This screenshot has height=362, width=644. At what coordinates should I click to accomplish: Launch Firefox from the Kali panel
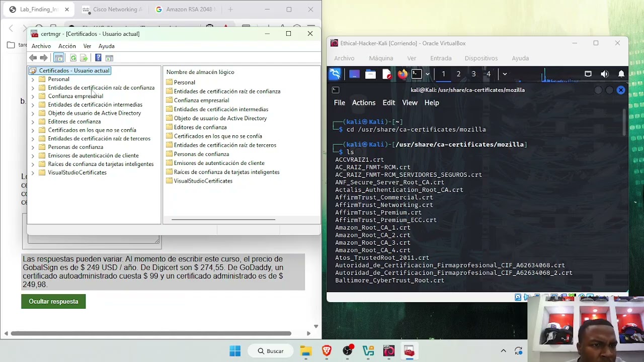coord(402,74)
